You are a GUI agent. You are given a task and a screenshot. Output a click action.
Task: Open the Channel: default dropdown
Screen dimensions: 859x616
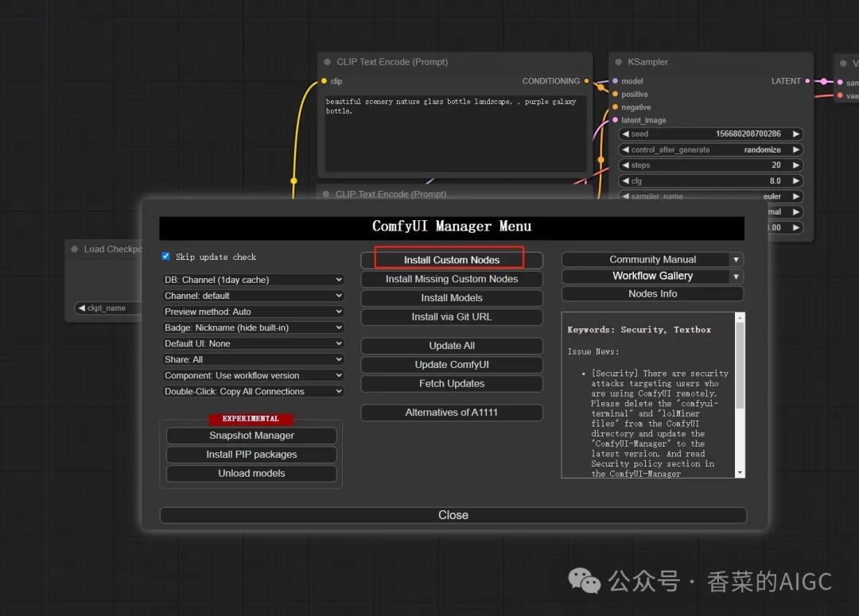coord(253,296)
